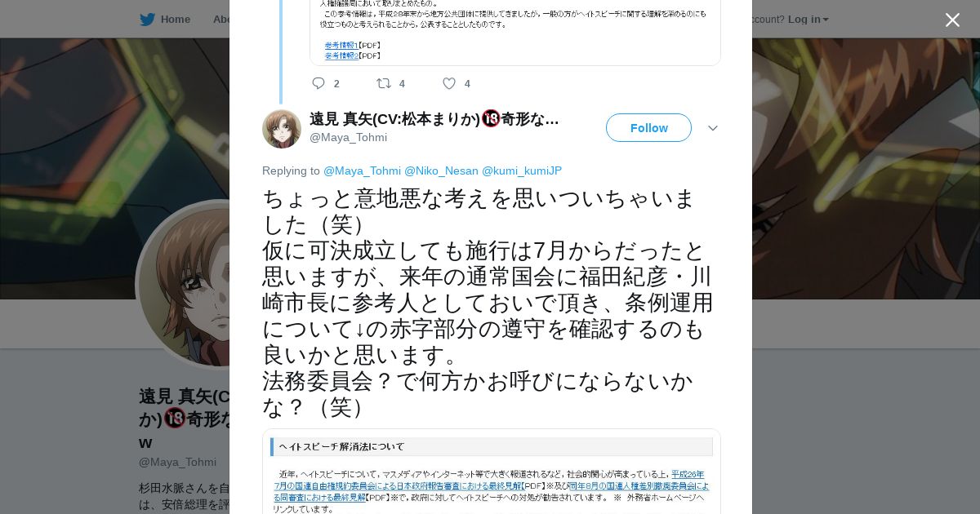The width and height of the screenshot is (980, 514).
Task: Open the @Maya_Tohmi reply mention link
Action: click(362, 171)
